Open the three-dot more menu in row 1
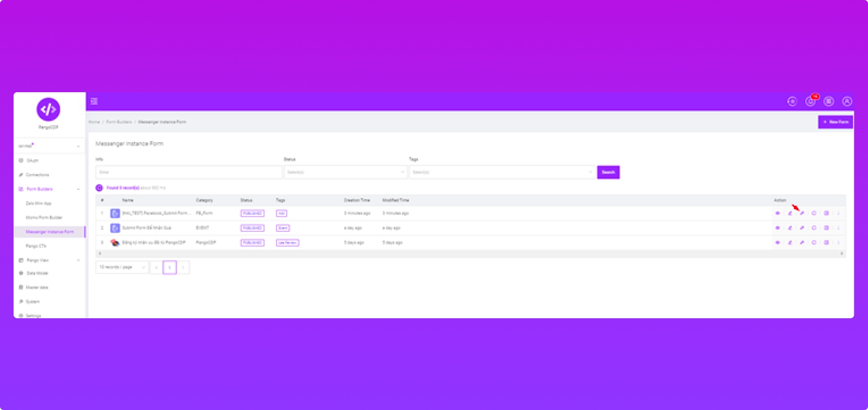Viewport: 868px width, 410px height. pos(838,213)
